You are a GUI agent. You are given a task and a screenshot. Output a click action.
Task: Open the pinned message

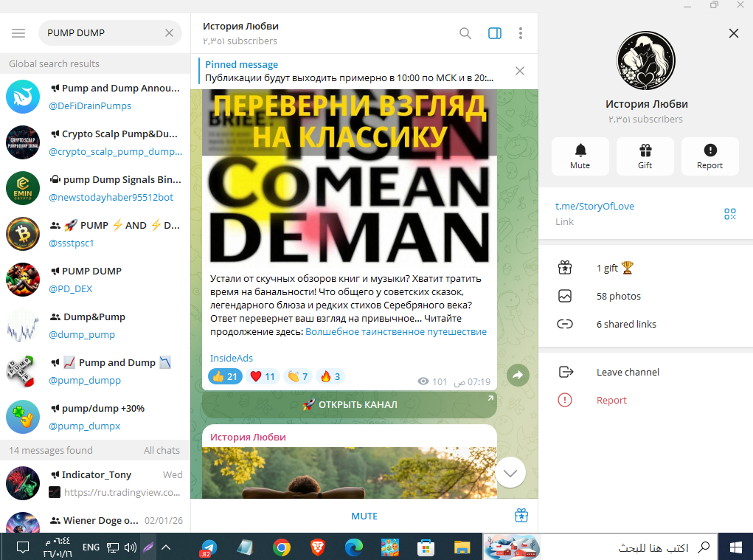349,71
